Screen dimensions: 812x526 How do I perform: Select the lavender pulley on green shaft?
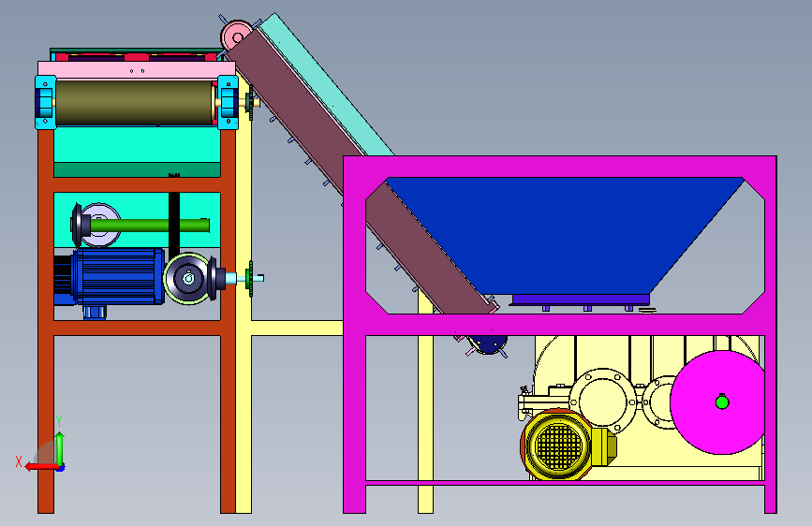tap(101, 226)
